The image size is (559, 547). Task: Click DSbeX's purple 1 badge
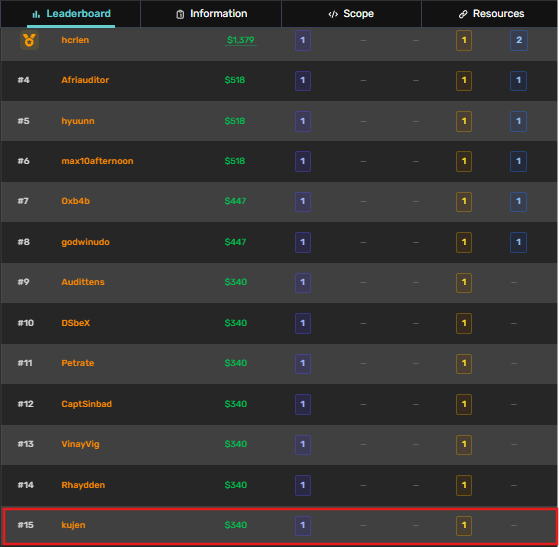tap(303, 323)
